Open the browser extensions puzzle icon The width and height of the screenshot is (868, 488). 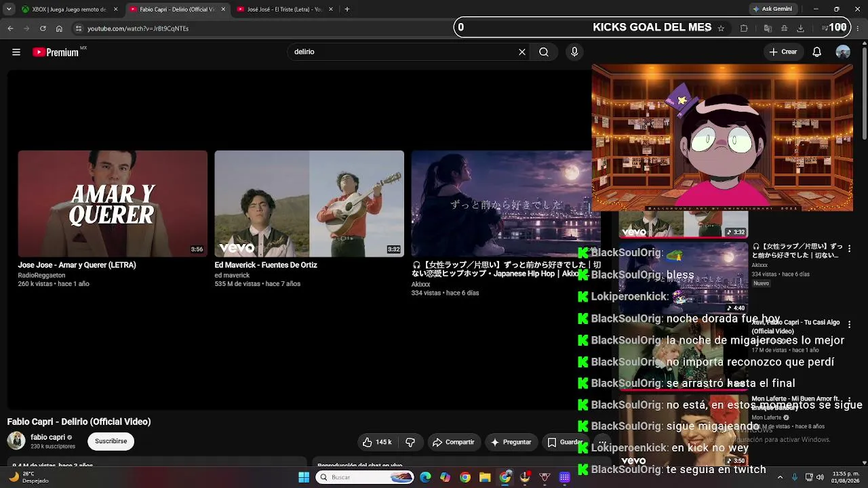(744, 28)
